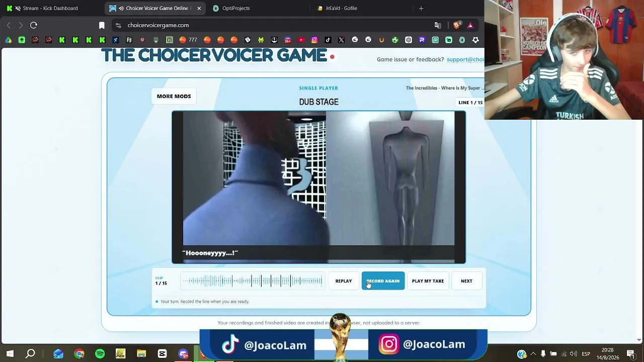Screen dimensions: 644x362
Task: Click the "Hoooneyyyy...!" subtitle text
Action: [210, 253]
